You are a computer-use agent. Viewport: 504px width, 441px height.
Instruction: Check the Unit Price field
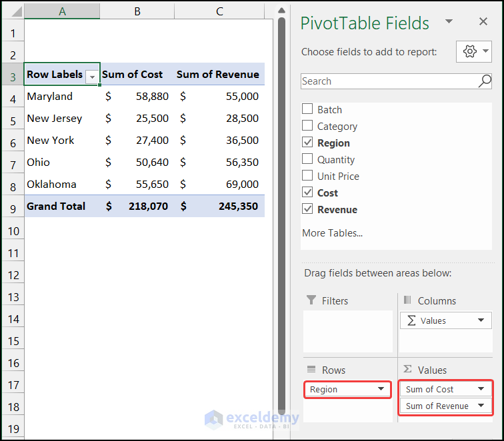coord(307,176)
